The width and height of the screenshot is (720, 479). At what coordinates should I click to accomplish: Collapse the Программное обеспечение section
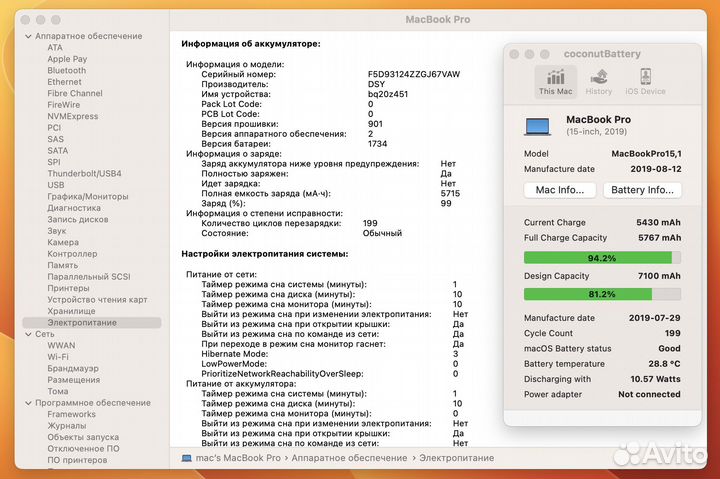tap(27, 403)
